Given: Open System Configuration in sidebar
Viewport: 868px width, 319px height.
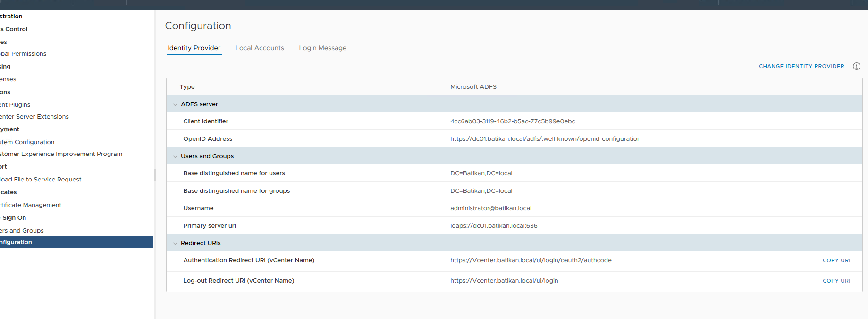Looking at the screenshot, I should point(27,142).
